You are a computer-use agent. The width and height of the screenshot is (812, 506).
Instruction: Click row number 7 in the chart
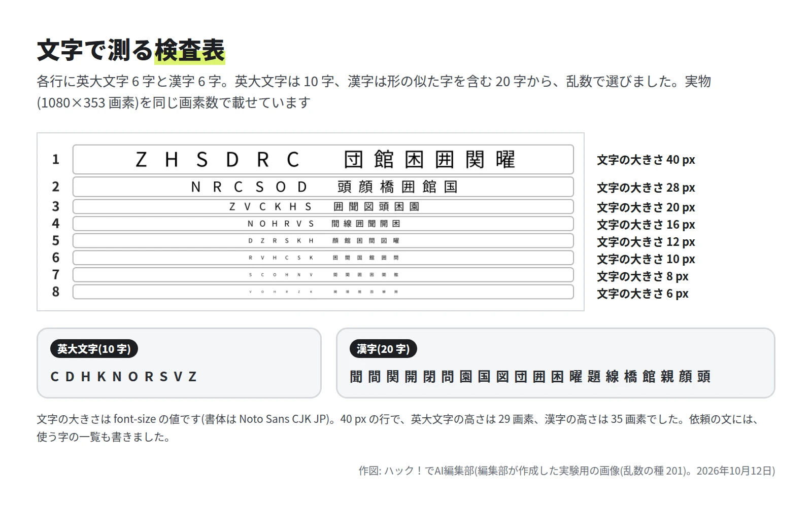click(x=56, y=274)
